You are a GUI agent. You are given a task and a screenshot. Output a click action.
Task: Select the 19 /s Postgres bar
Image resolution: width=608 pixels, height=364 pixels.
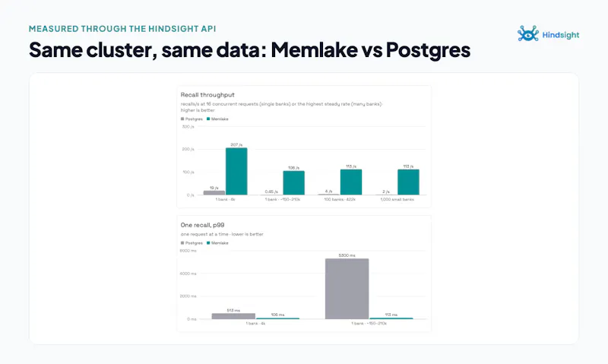(x=214, y=193)
